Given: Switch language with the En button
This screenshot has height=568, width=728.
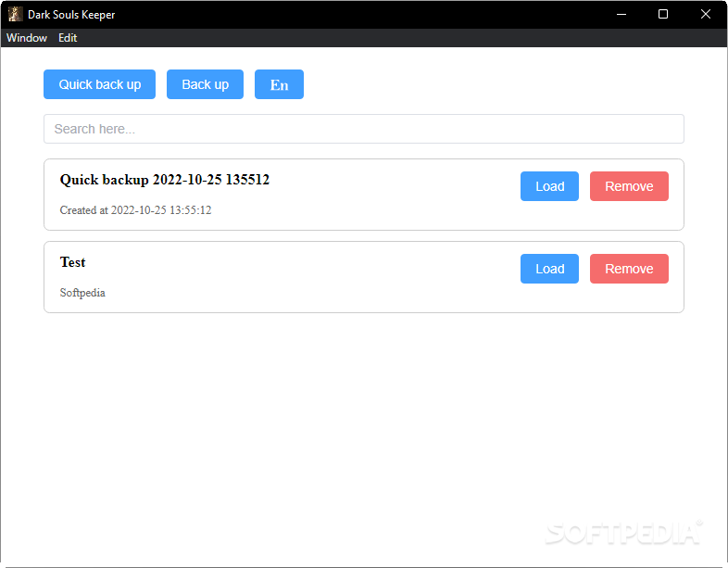Looking at the screenshot, I should pos(279,84).
